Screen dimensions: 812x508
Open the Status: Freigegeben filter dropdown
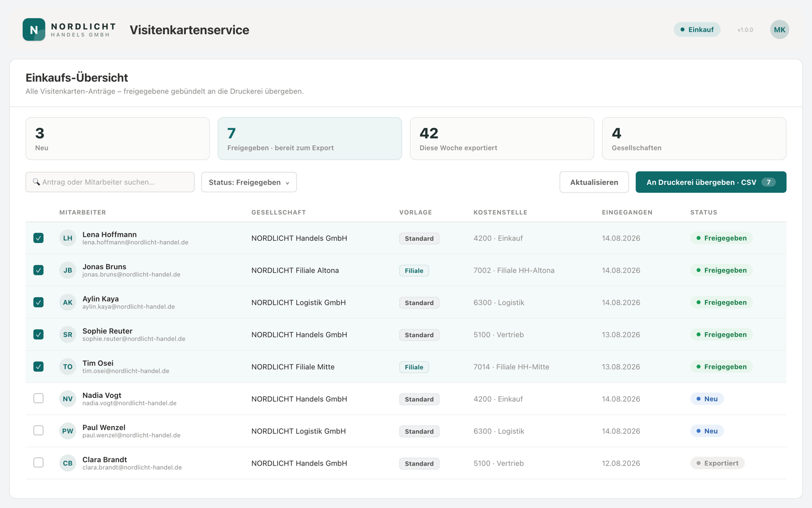click(x=249, y=182)
